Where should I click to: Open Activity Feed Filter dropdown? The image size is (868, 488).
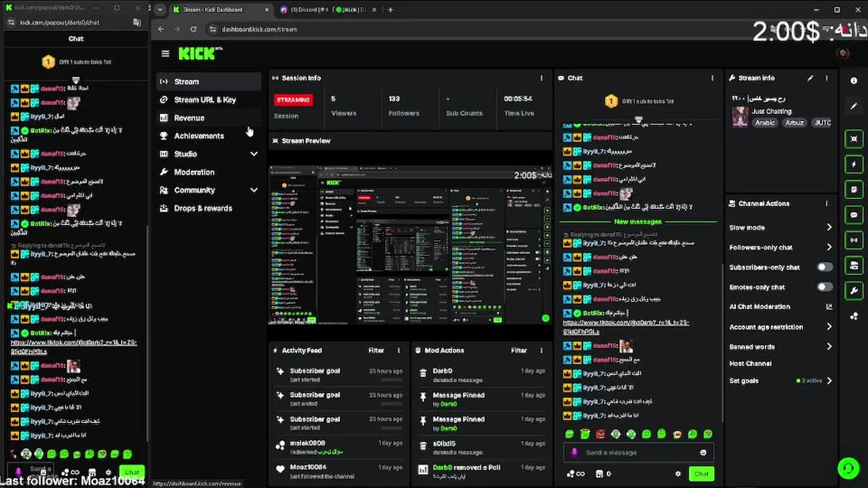(376, 350)
